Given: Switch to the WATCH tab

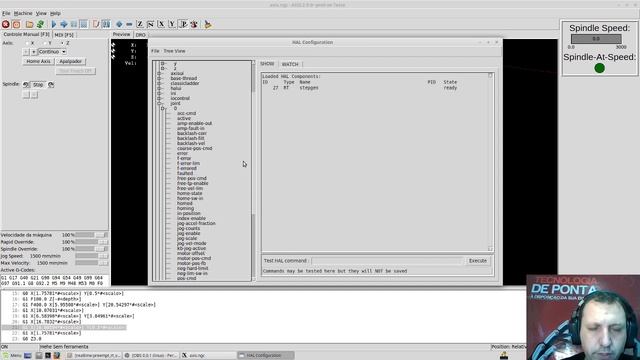Looking at the screenshot, I should 290,64.
